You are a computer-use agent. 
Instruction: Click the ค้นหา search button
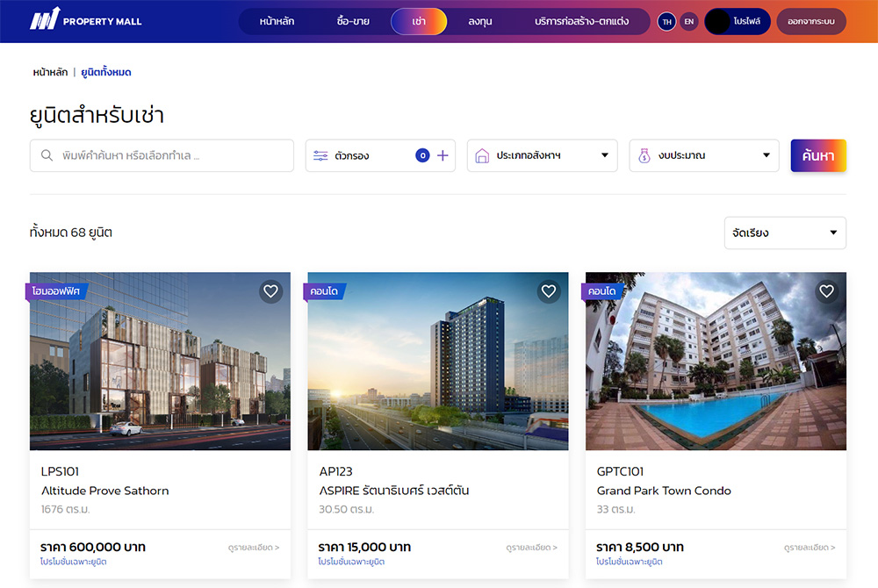pyautogui.click(x=818, y=155)
